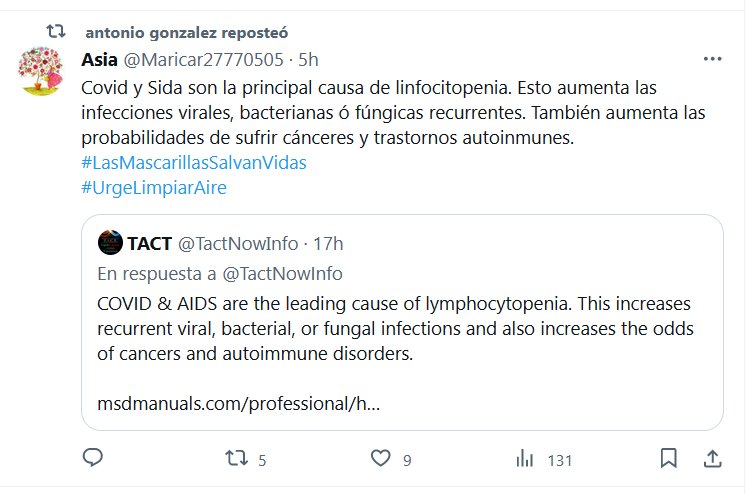Open the Asia display name
The width and height of the screenshot is (746, 494).
point(99,59)
